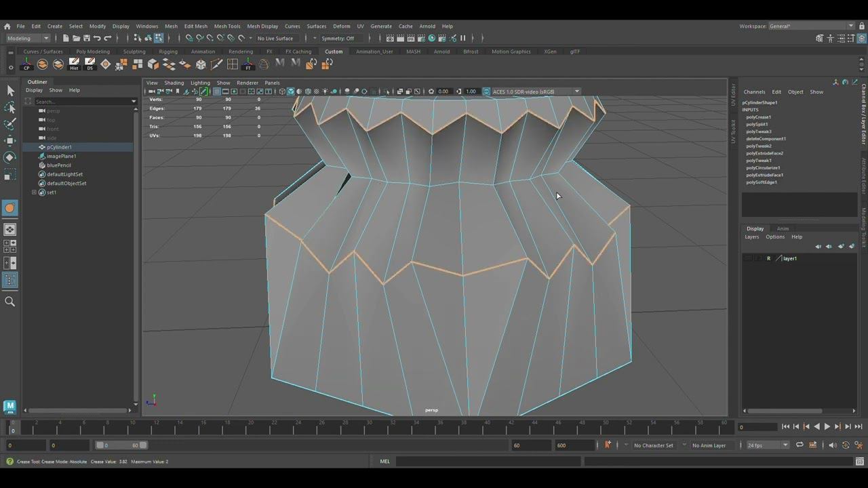
Task: Open the viewport Shading menu
Action: pos(174,83)
